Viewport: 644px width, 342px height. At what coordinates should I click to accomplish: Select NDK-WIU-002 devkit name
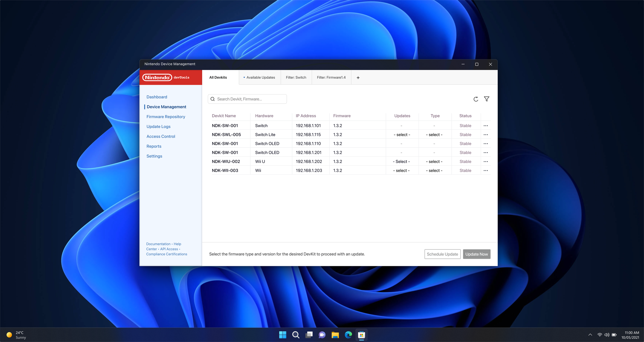[x=226, y=161]
